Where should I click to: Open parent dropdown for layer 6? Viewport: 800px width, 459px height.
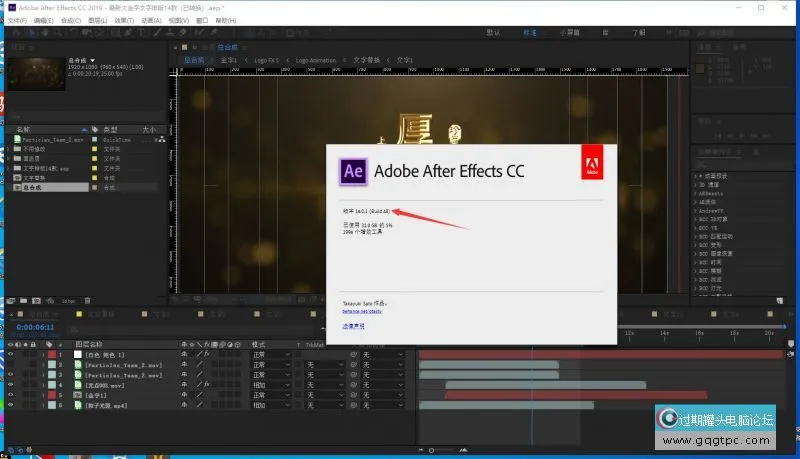click(383, 405)
